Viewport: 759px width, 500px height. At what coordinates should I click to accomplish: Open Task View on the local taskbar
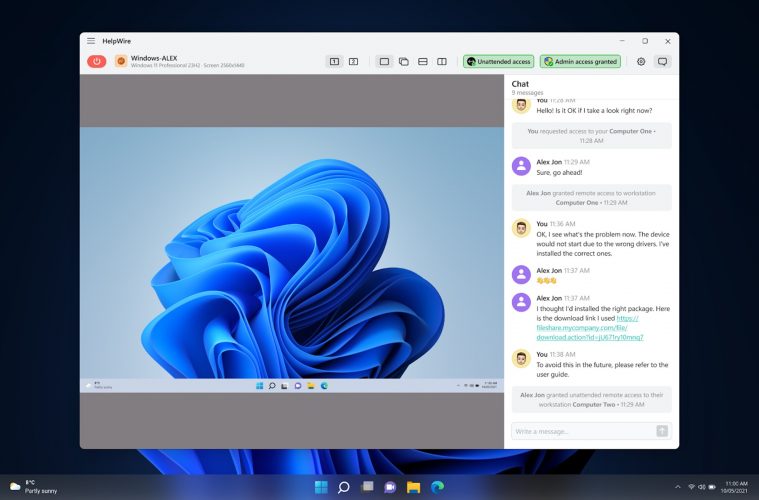(368, 487)
